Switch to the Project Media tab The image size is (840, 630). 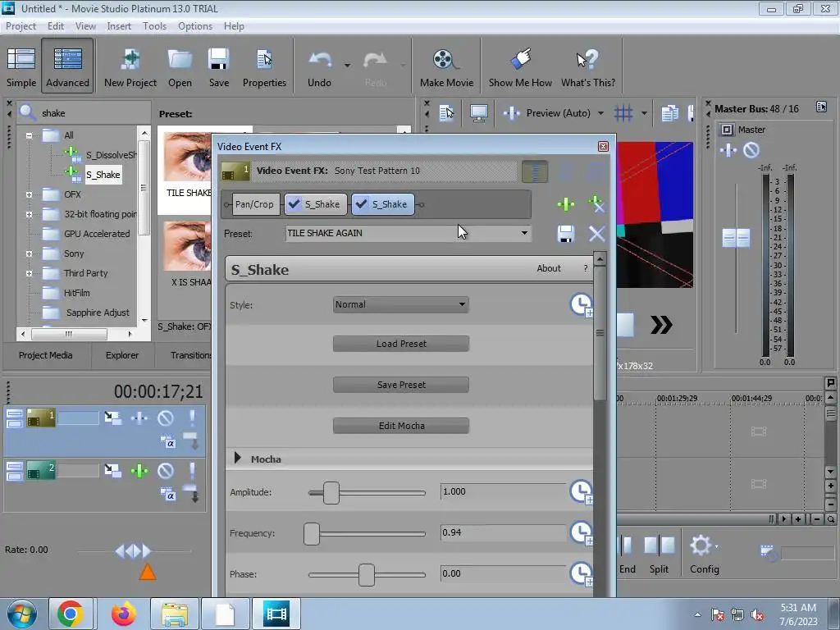pos(46,355)
